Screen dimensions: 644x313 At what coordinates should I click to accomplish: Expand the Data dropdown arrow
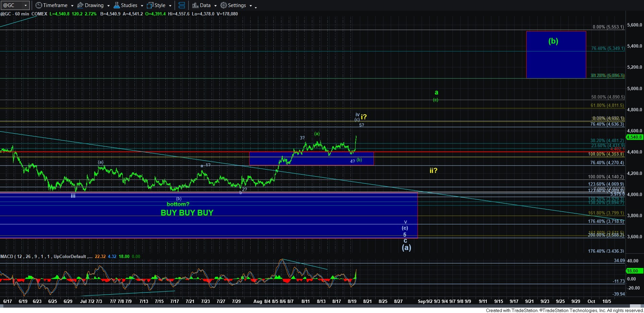215,6
